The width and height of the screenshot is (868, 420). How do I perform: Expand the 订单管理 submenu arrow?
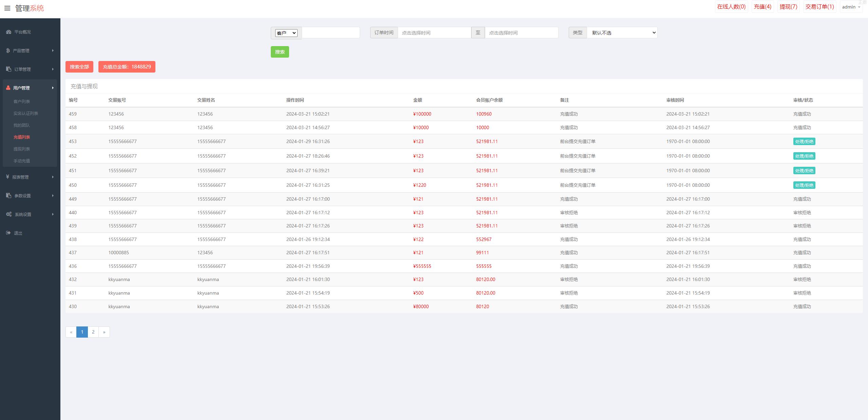[53, 69]
